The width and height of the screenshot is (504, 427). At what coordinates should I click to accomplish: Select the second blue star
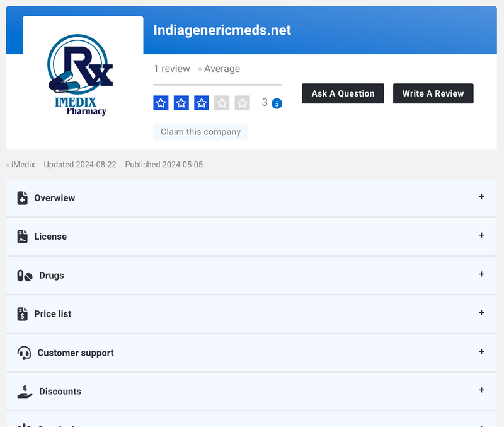point(181,103)
